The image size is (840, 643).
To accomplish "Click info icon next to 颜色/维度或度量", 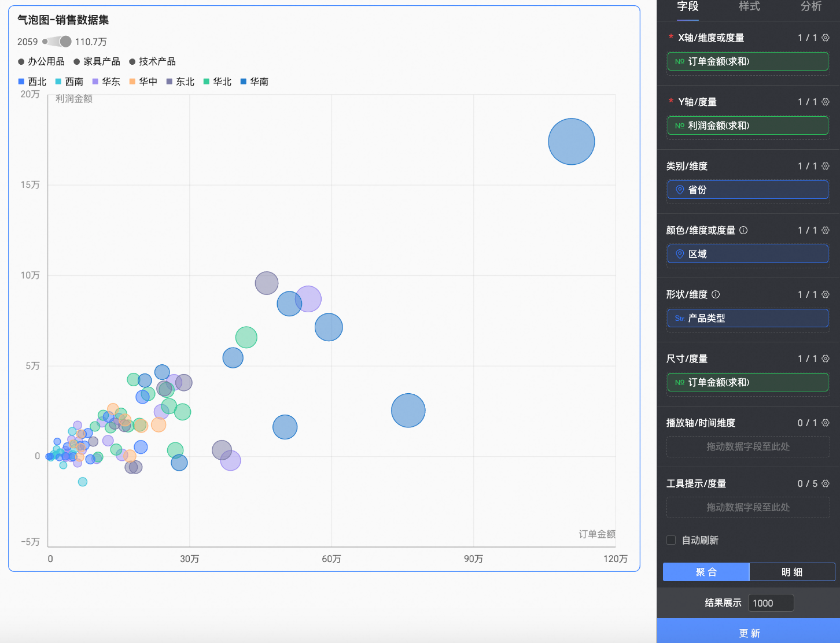I will tap(743, 230).
